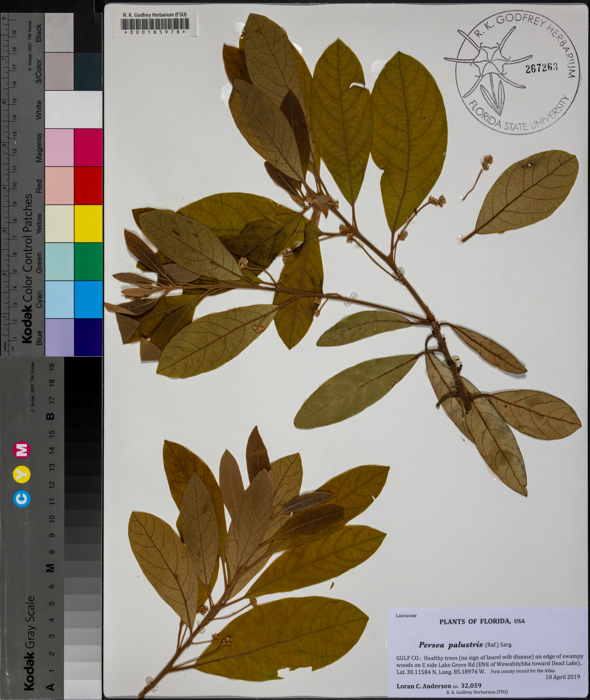Select the dark blue color patch

click(x=88, y=337)
